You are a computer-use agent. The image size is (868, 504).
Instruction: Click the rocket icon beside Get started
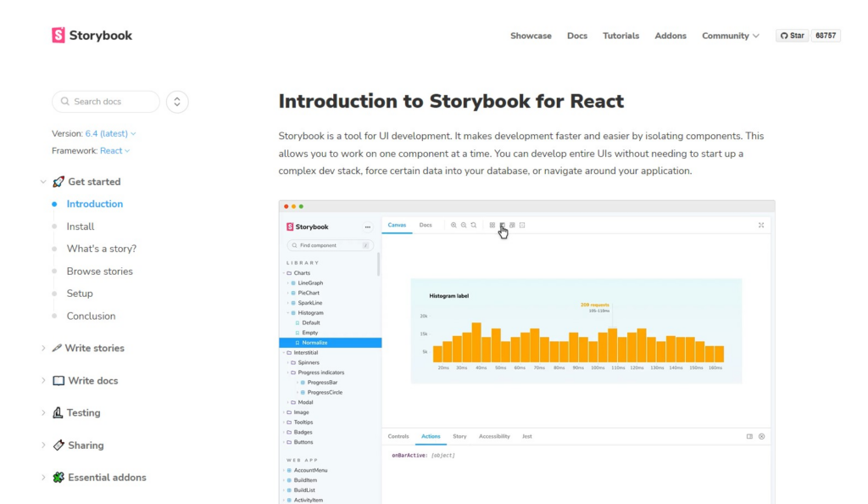coord(58,182)
